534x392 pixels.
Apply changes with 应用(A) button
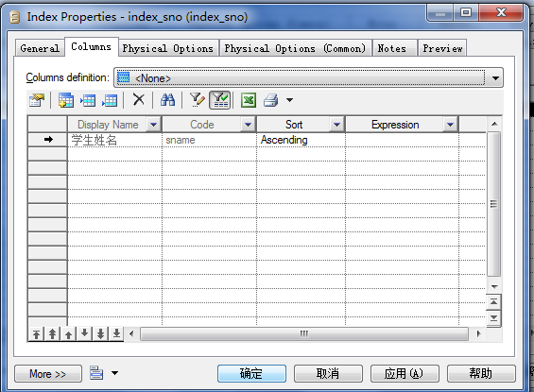(x=405, y=374)
